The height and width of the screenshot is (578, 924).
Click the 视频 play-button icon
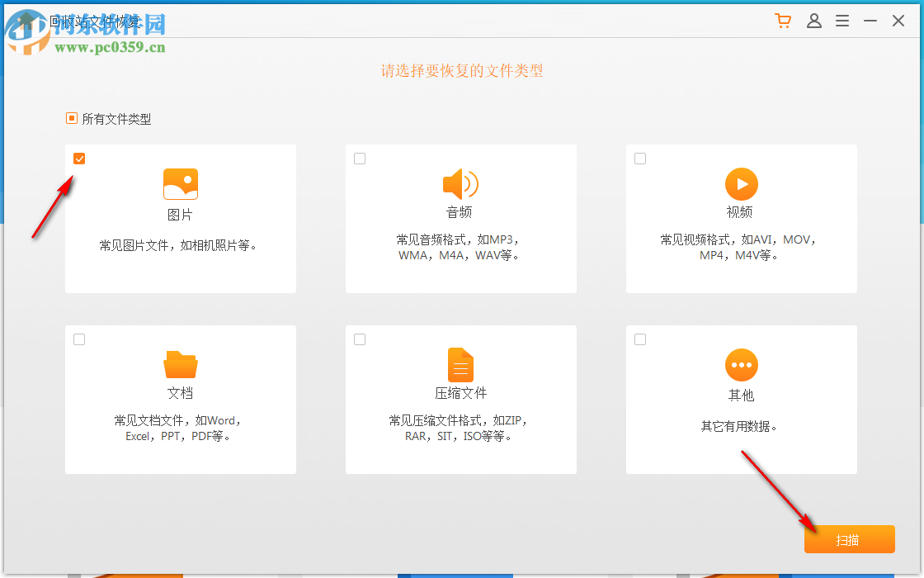click(741, 183)
